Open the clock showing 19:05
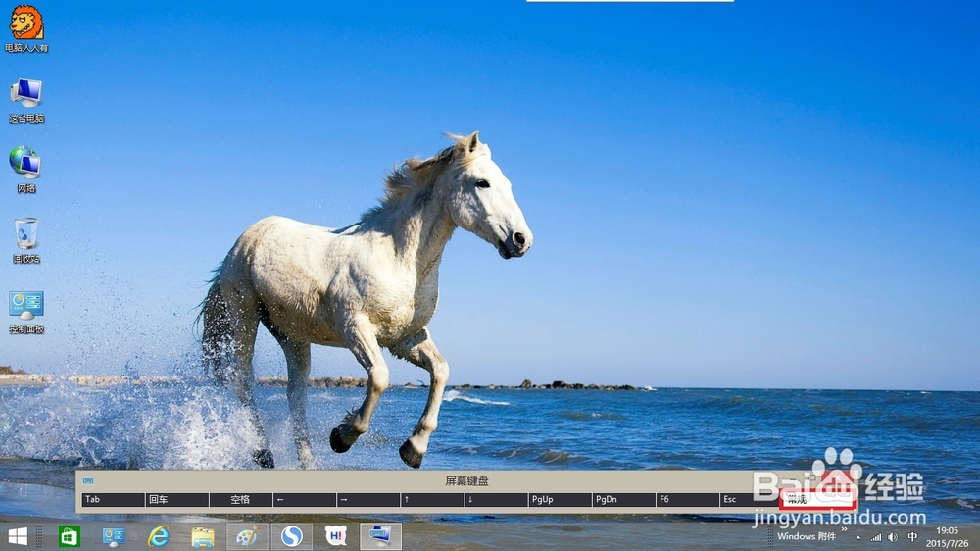 coord(948,537)
